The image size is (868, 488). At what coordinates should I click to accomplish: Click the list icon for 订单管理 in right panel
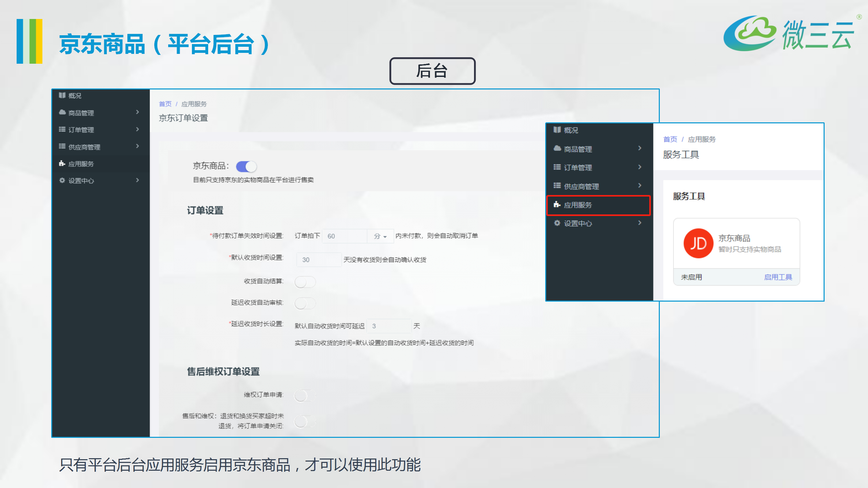point(557,167)
